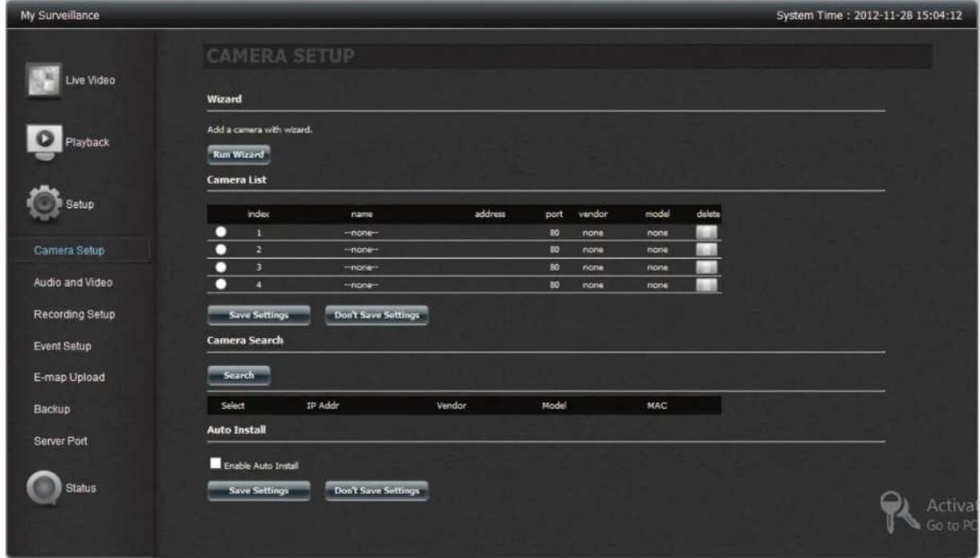This screenshot has height=558, width=980.
Task: Select radio button for camera index 4
Action: (220, 284)
